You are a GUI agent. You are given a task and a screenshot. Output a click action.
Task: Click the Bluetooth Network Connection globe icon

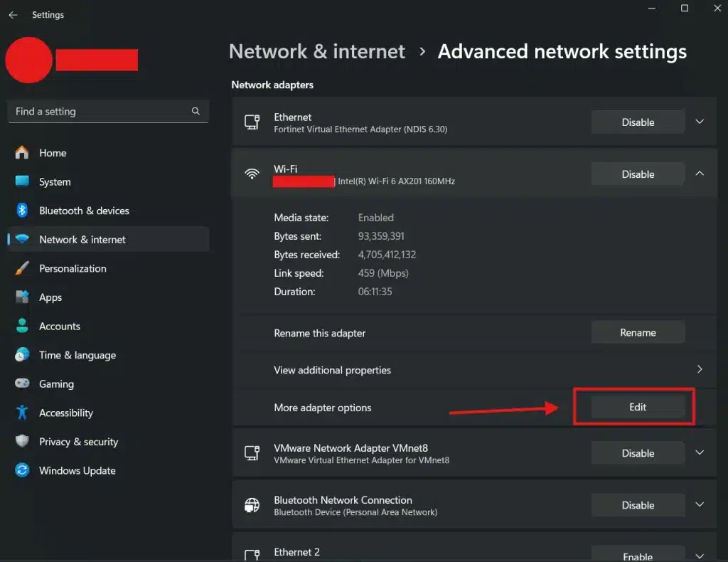click(252, 505)
